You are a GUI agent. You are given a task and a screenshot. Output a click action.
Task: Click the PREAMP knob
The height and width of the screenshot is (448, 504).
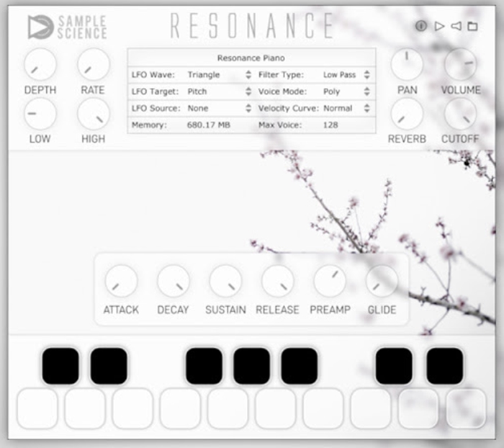pos(330,281)
